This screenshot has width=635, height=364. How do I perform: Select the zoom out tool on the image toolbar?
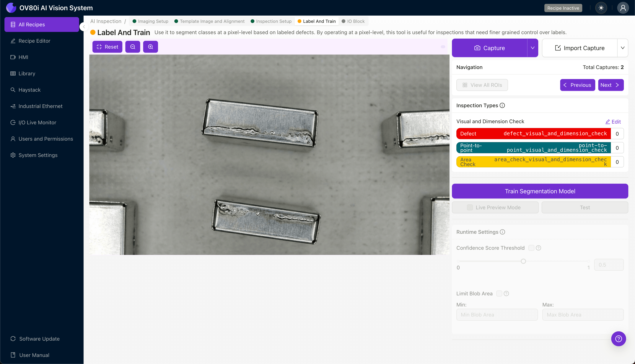tap(133, 47)
